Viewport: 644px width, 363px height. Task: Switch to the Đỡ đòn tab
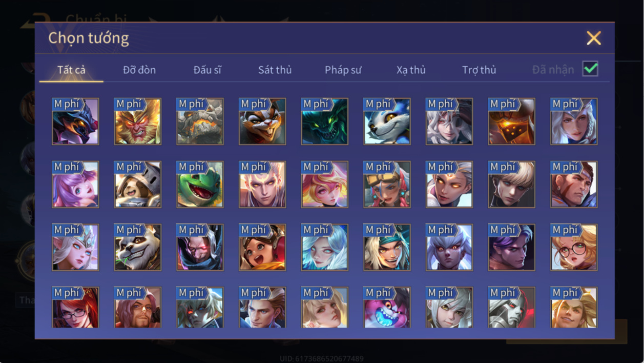tap(139, 70)
